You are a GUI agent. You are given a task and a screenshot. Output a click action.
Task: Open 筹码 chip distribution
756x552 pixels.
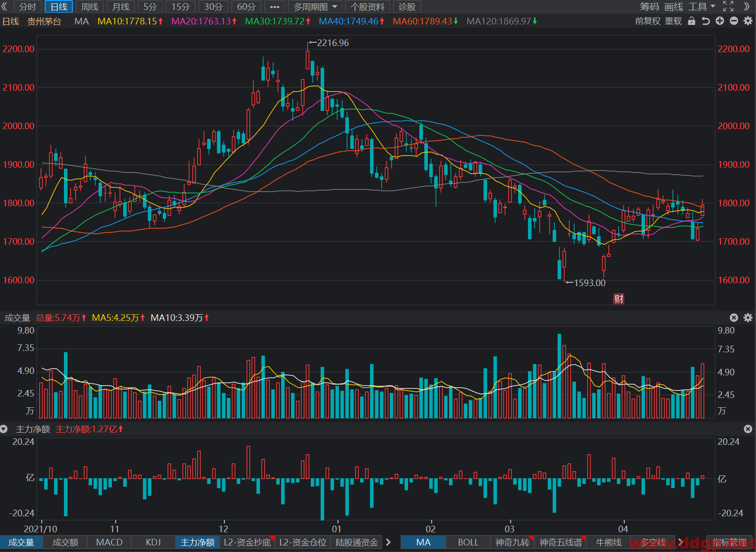click(x=649, y=7)
